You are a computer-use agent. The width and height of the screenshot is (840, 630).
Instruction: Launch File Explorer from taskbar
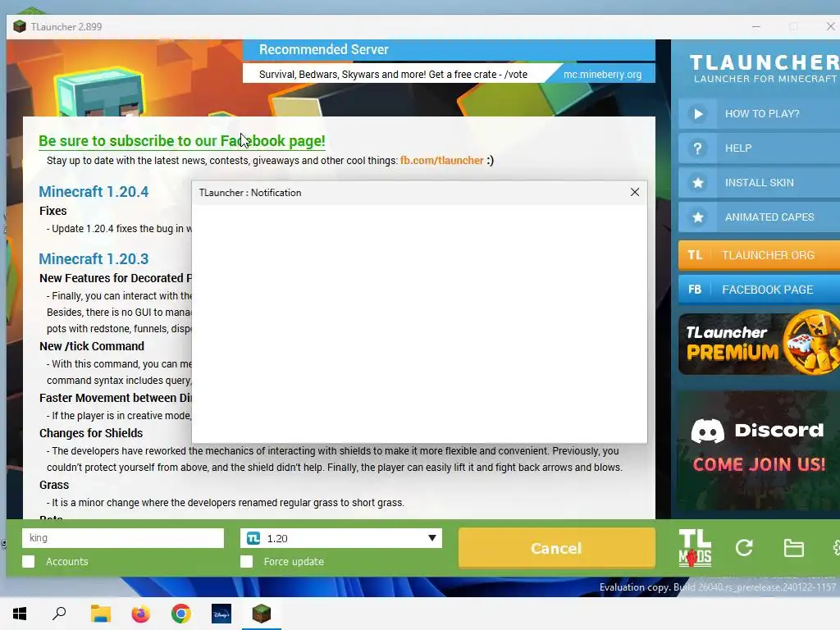tap(100, 614)
